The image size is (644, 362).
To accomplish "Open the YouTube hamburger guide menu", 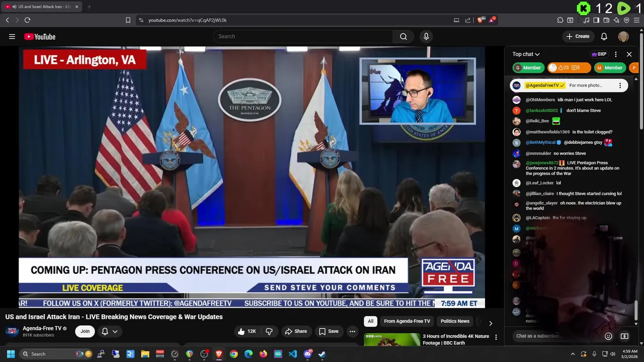I will coord(12,36).
